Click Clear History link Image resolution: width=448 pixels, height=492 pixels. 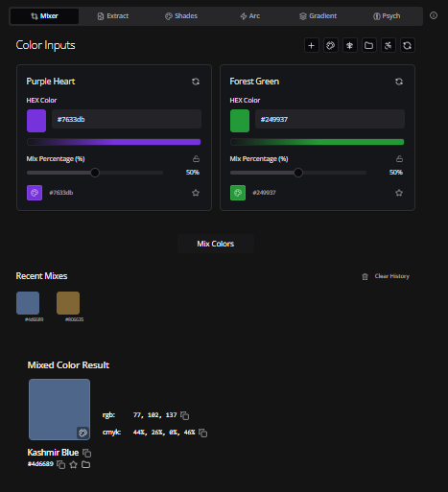[x=392, y=276]
